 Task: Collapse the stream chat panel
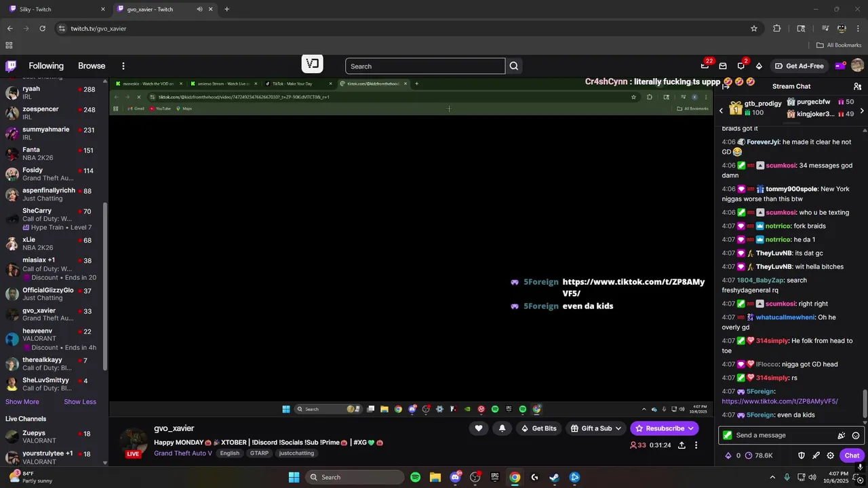click(x=726, y=87)
